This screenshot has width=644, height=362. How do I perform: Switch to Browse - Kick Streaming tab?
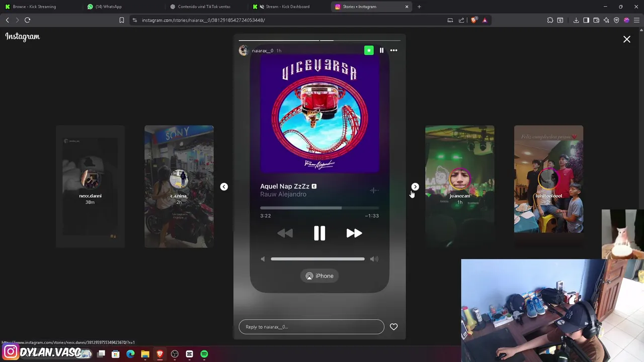pos(40,7)
